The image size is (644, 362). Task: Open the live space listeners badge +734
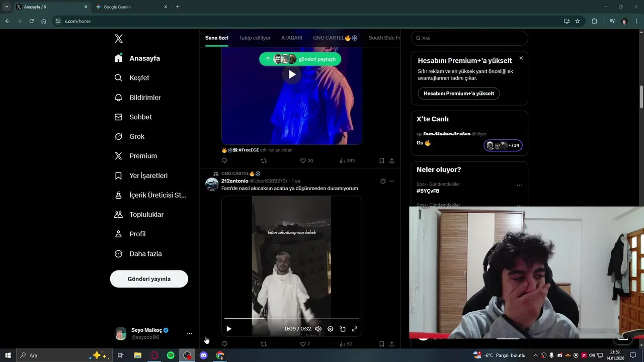503,145
